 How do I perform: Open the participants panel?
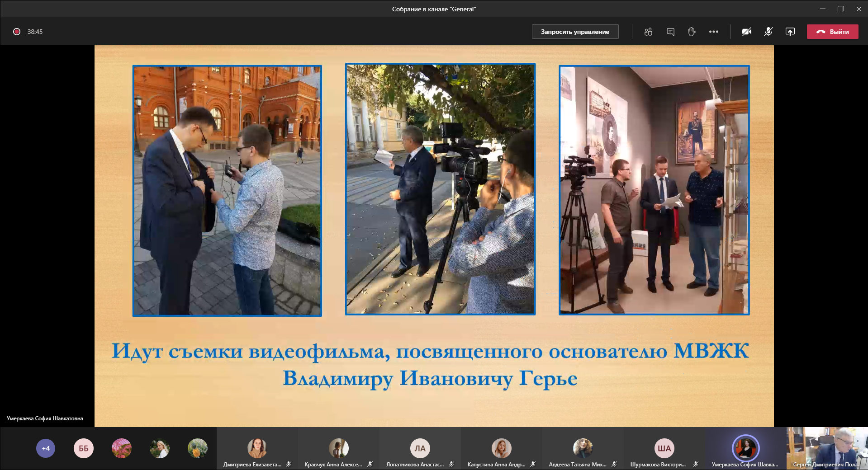click(x=648, y=32)
